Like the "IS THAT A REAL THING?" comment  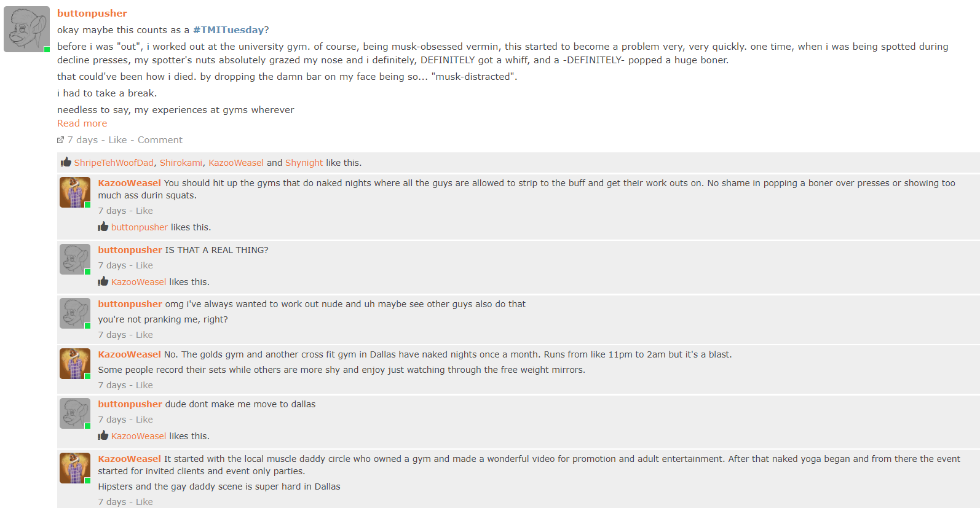point(144,265)
